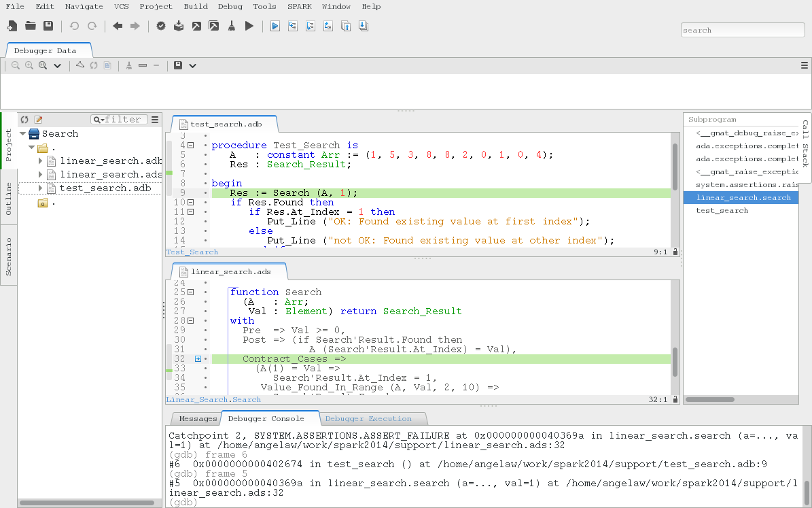
Task: Expand linear_search.adb in the tree
Action: [40, 160]
